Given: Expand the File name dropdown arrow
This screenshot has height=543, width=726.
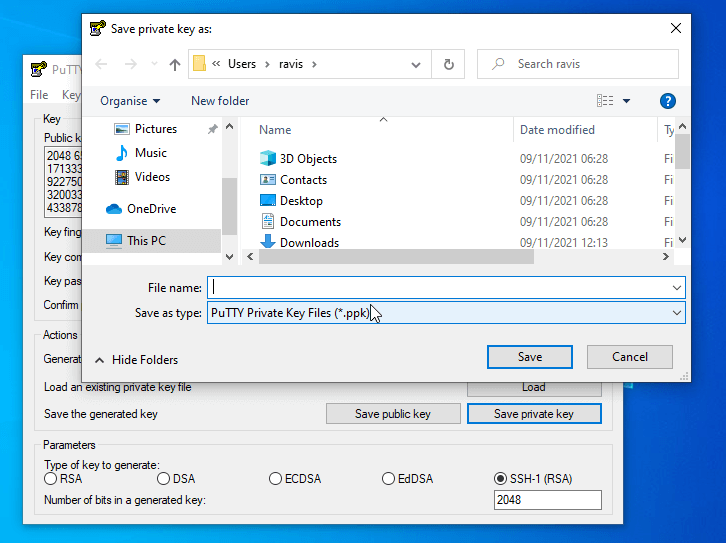Looking at the screenshot, I should pyautogui.click(x=676, y=288).
